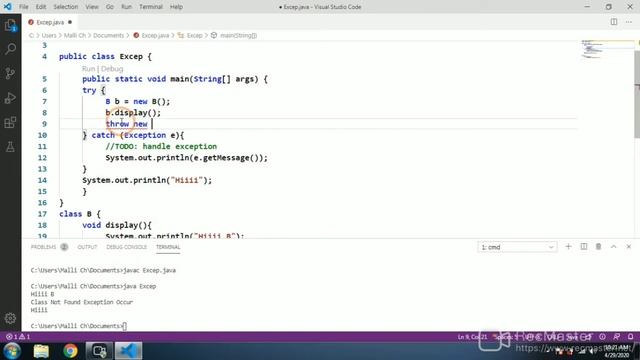Screen dimensions: 640x360
Task: Open the View menu
Action: click(x=92, y=7)
